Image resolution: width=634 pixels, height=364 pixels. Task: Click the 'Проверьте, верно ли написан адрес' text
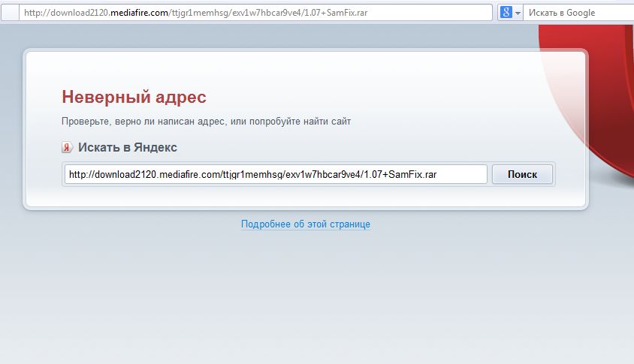pos(143,121)
